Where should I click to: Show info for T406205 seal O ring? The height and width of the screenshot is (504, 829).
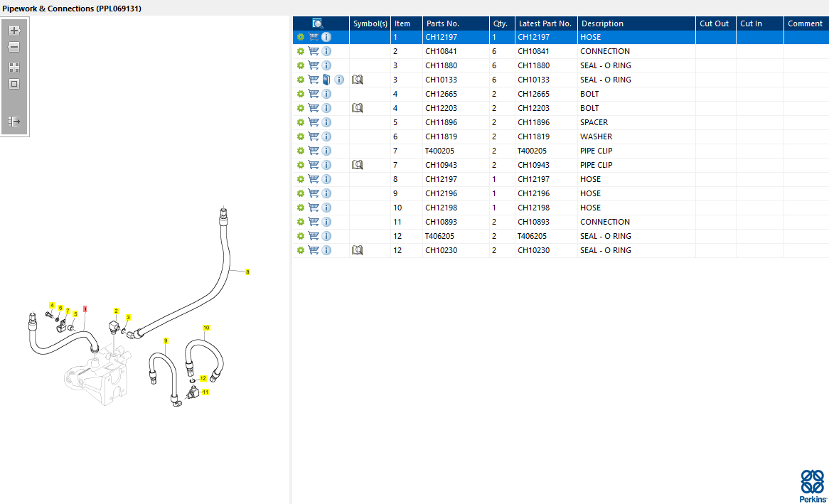327,236
